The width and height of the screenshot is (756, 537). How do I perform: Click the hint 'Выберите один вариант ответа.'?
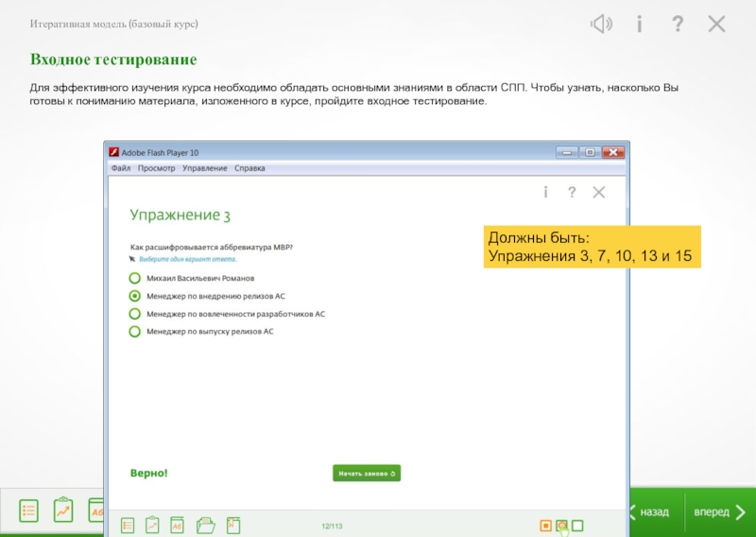188,259
